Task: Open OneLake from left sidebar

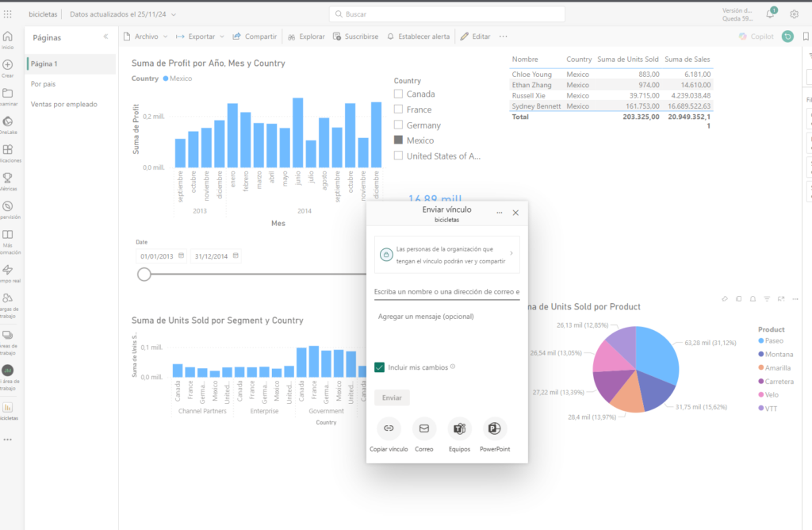Action: (x=8, y=122)
